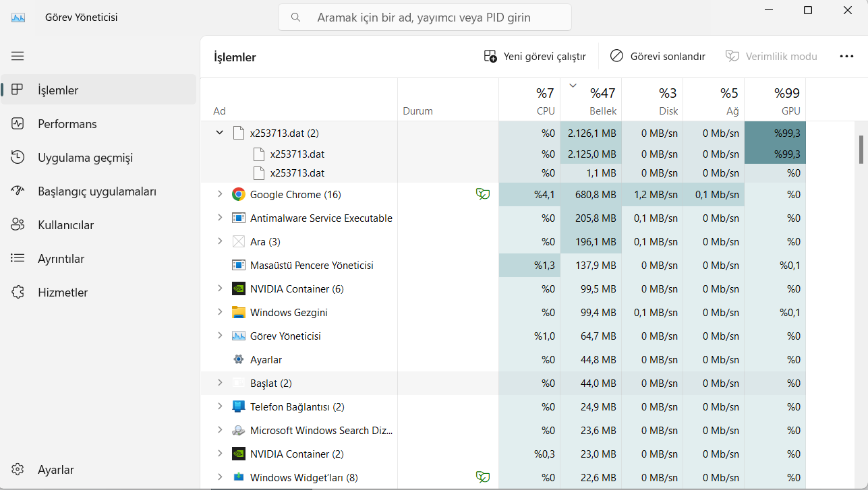Expand the Başlat (2) group
Screen dimensions: 868x490
coord(219,383)
